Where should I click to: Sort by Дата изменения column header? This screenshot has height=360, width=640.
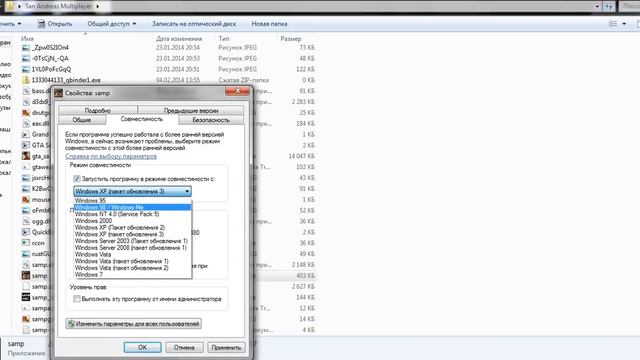coord(179,38)
